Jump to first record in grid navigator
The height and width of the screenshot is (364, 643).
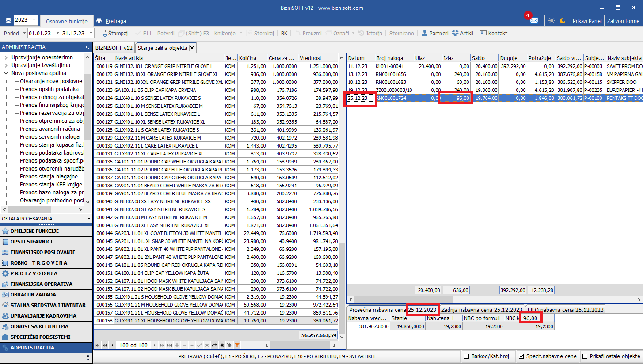coord(97,345)
